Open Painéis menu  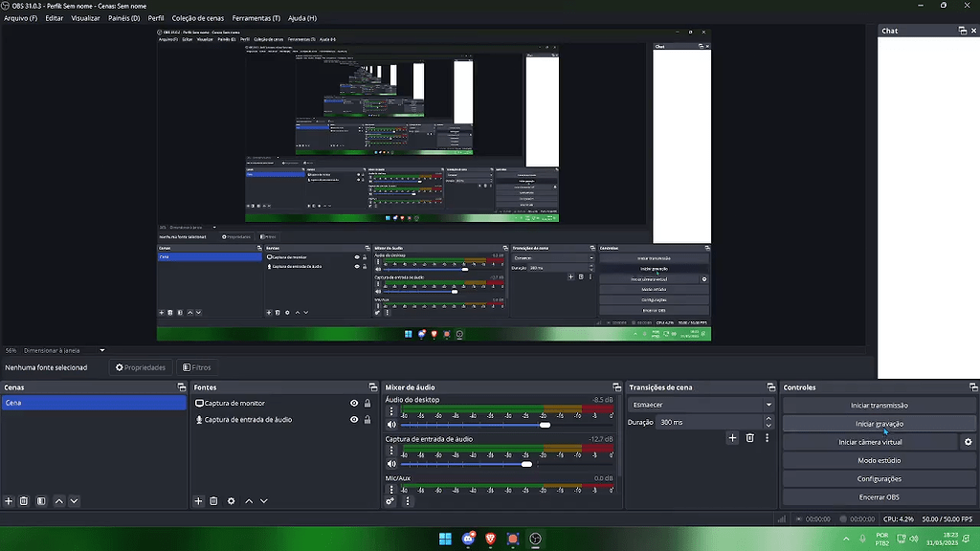[x=123, y=18]
